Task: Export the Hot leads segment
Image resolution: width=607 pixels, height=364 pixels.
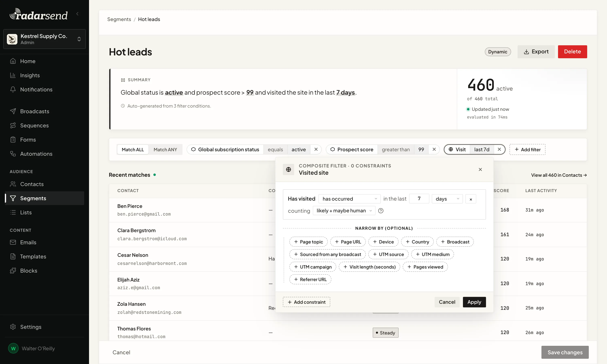Action: 536,52
